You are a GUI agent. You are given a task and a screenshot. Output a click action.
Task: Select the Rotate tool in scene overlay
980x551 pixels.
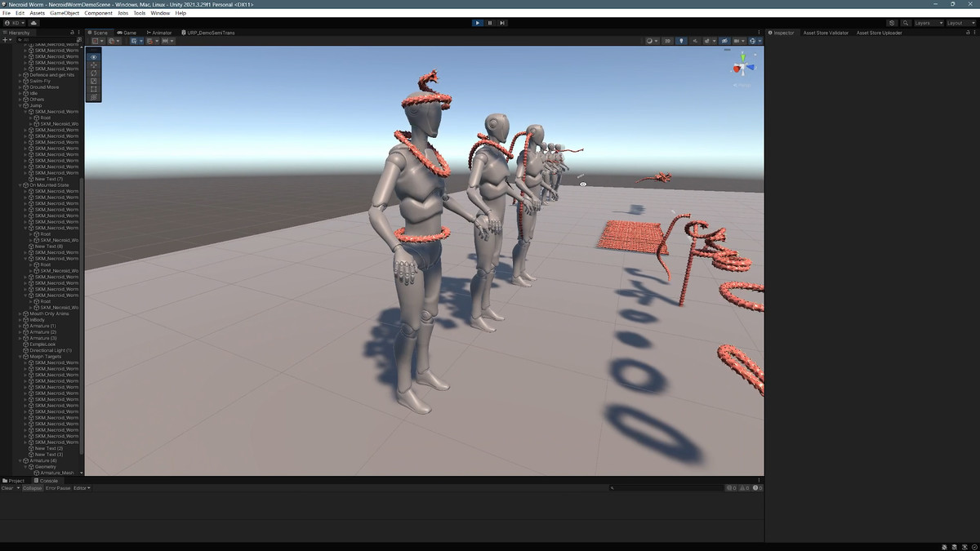94,73
